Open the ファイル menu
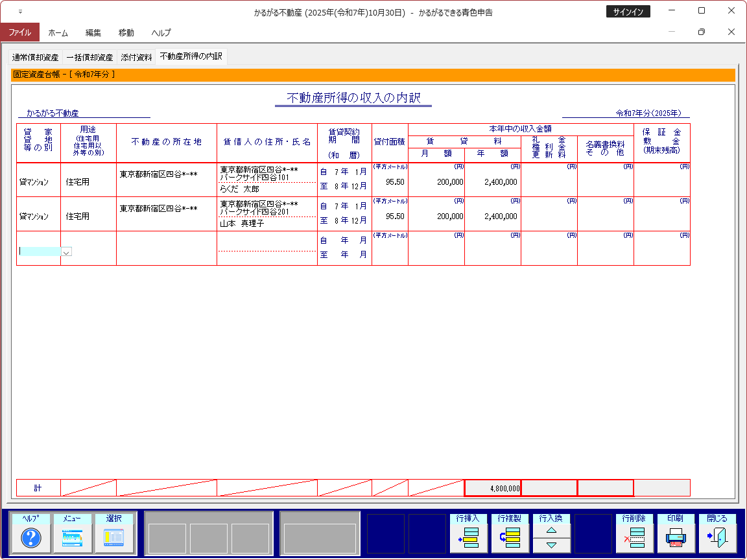 tap(19, 32)
